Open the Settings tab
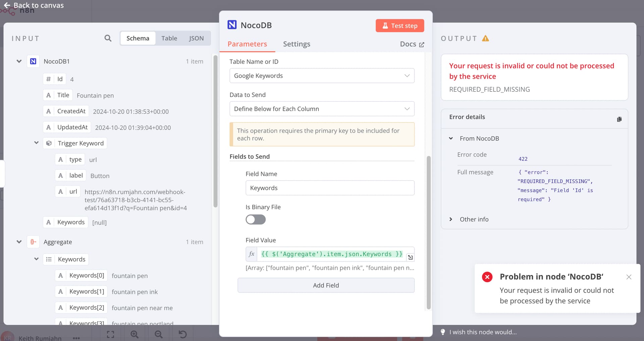 point(297,44)
